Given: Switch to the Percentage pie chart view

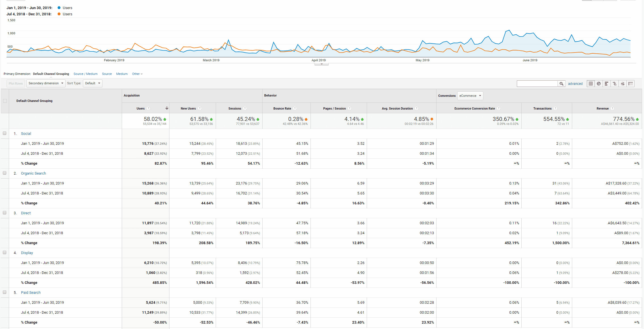Looking at the screenshot, I should click(x=599, y=84).
